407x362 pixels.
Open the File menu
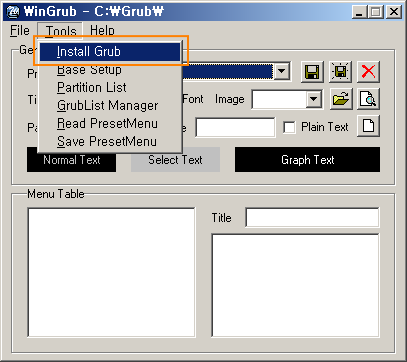tap(20, 31)
